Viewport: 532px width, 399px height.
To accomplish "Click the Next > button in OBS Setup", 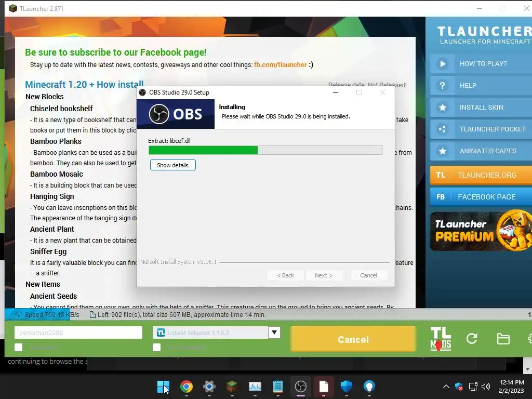I will tap(324, 275).
